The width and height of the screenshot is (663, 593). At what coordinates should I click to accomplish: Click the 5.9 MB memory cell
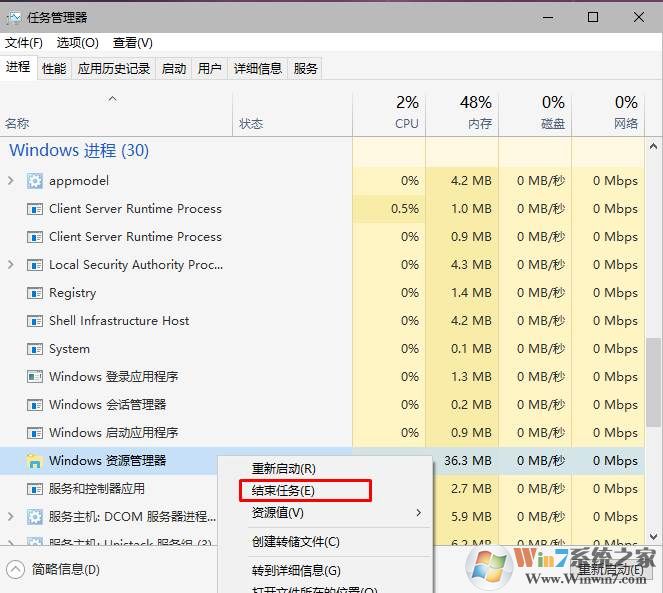click(x=465, y=517)
